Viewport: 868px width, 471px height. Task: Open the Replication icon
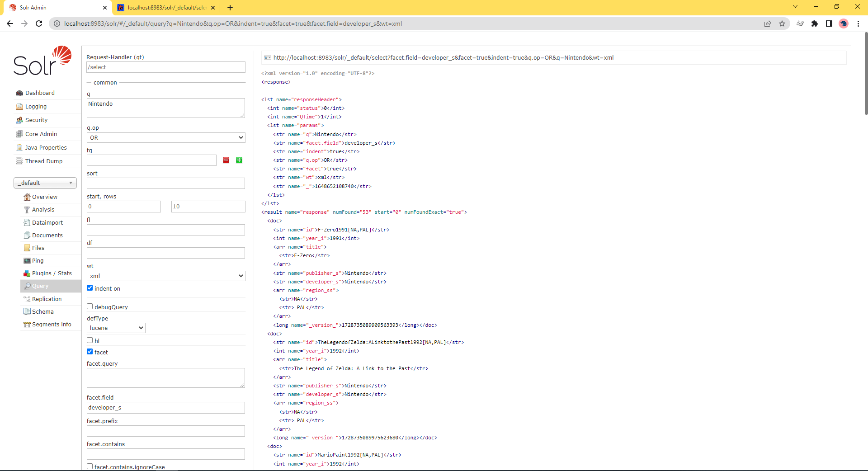pos(27,299)
